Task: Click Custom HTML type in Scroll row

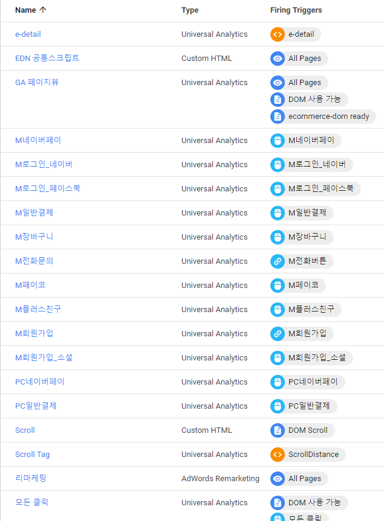Action: pos(207,430)
